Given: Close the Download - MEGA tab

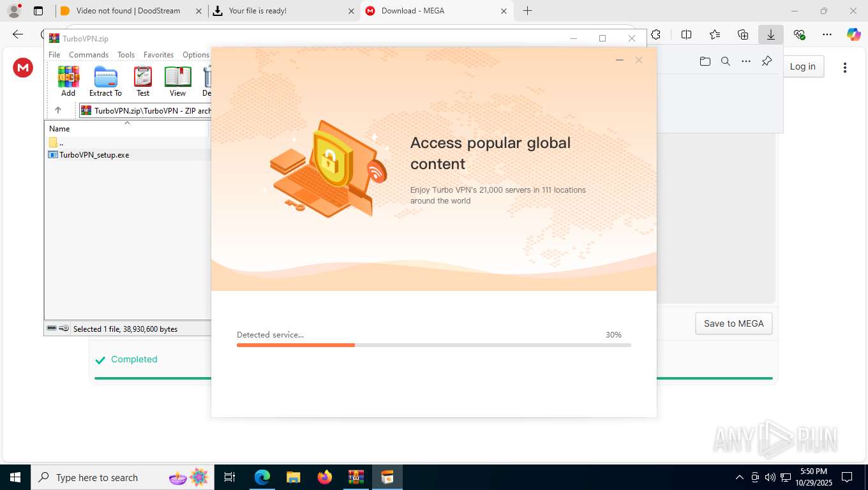Looking at the screenshot, I should pyautogui.click(x=504, y=11).
